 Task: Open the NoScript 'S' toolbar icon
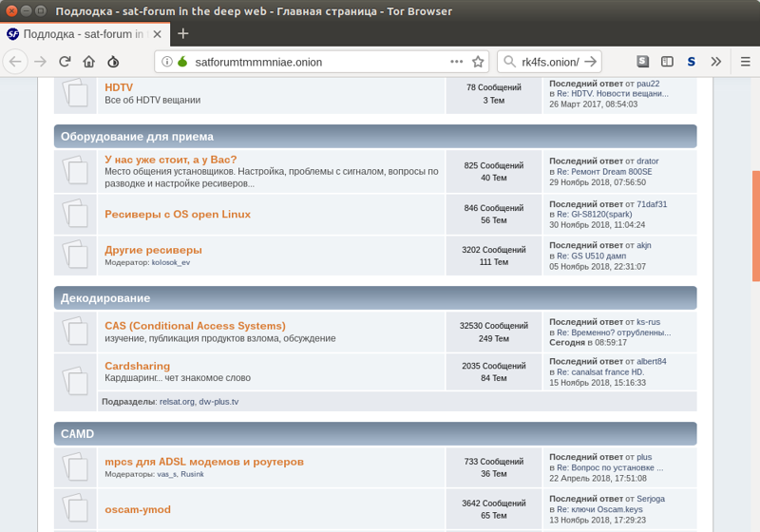(x=692, y=62)
